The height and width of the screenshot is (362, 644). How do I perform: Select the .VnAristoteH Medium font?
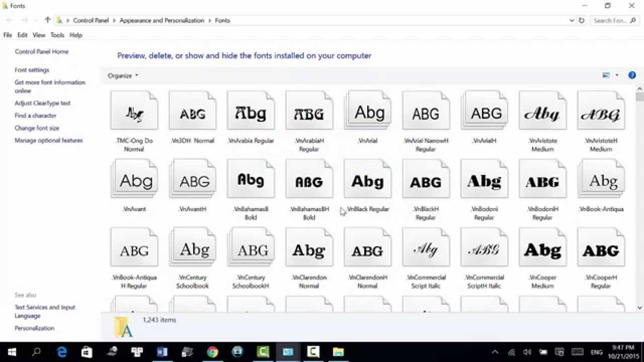601,121
